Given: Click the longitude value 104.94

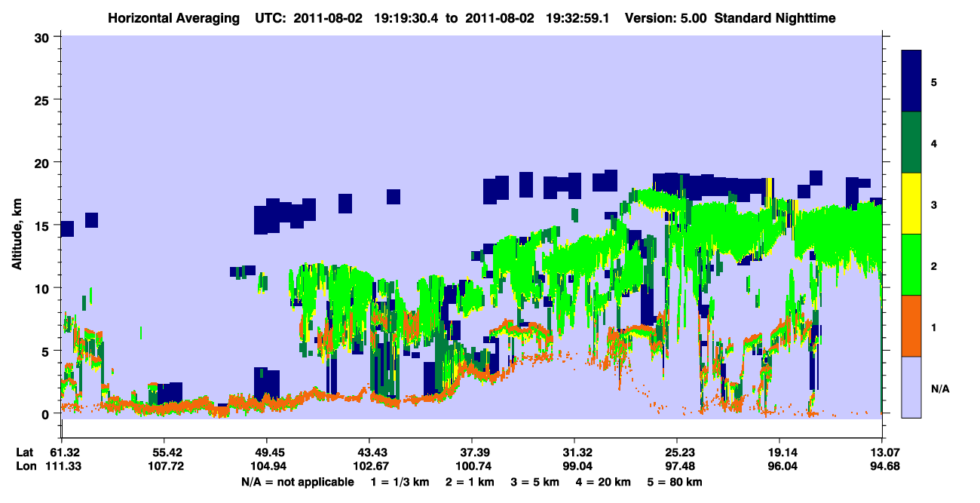Looking at the screenshot, I should coord(267,467).
